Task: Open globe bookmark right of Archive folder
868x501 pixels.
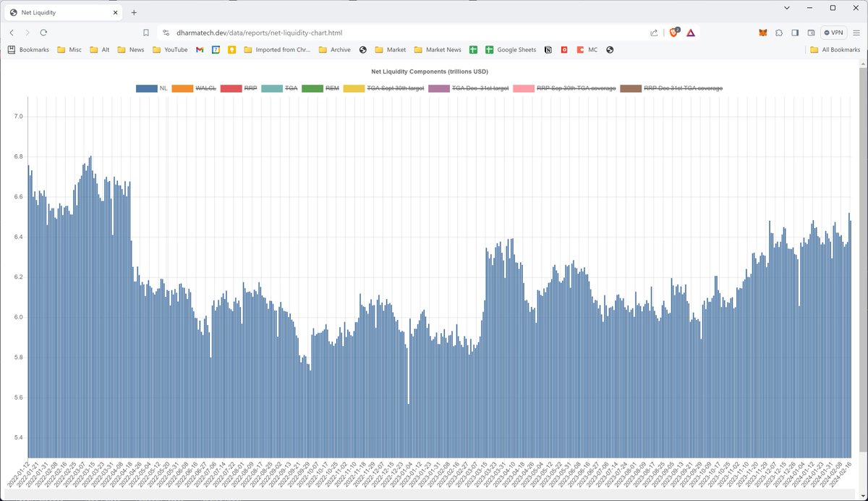Action: pos(362,50)
